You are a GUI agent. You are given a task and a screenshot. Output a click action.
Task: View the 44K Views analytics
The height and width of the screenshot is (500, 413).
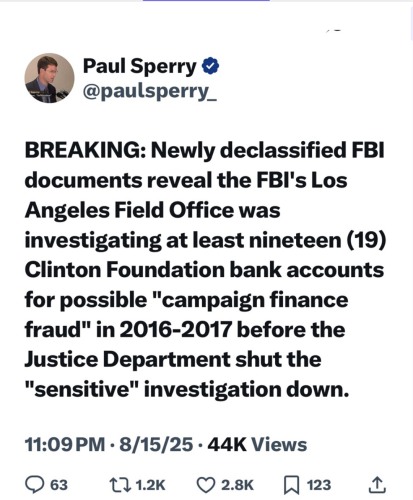(257, 444)
